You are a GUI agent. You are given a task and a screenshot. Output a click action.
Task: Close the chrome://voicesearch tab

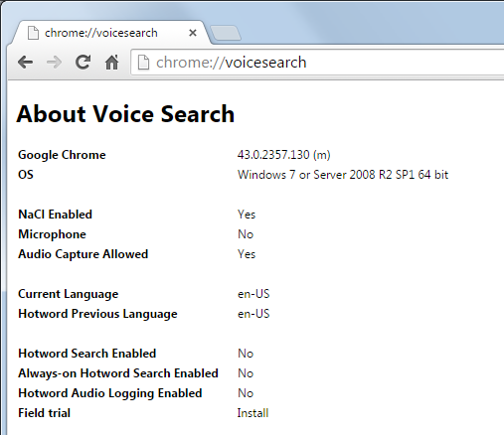(193, 33)
